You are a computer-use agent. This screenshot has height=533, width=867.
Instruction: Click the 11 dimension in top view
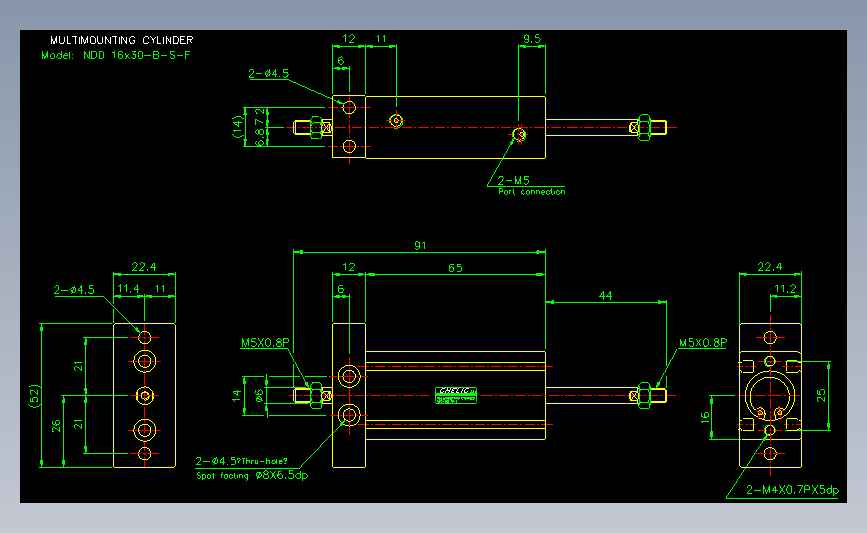382,39
